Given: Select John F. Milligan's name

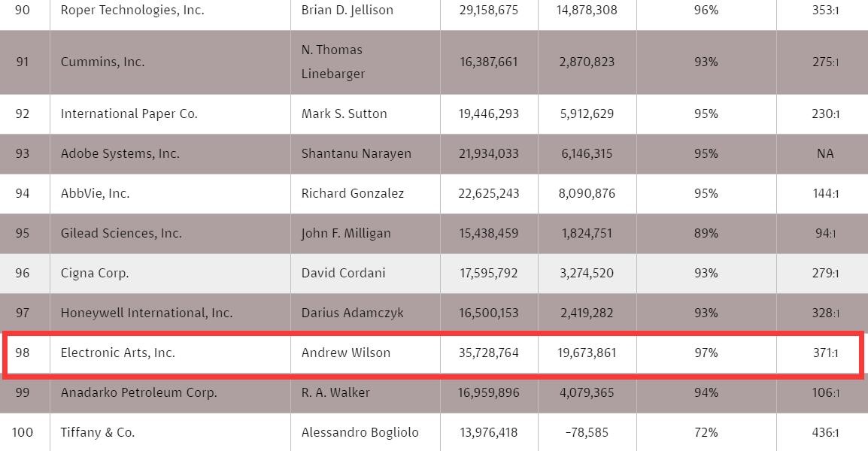Looking at the screenshot, I should point(345,233).
